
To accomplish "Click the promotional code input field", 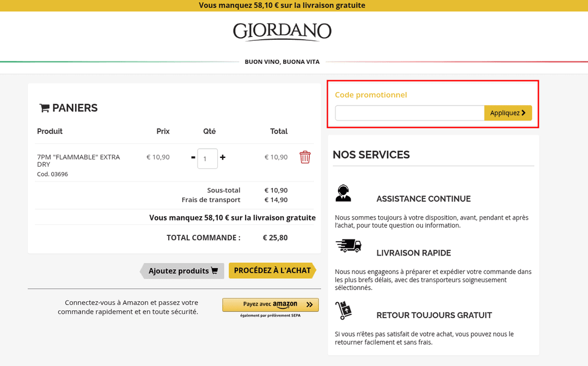I will click(x=409, y=113).
